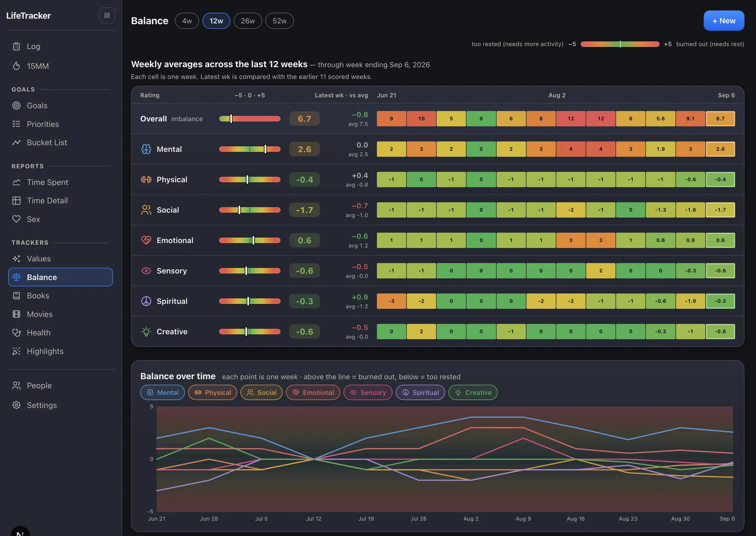Click the Overall row score badge 6.7
756x536 pixels.
click(304, 119)
